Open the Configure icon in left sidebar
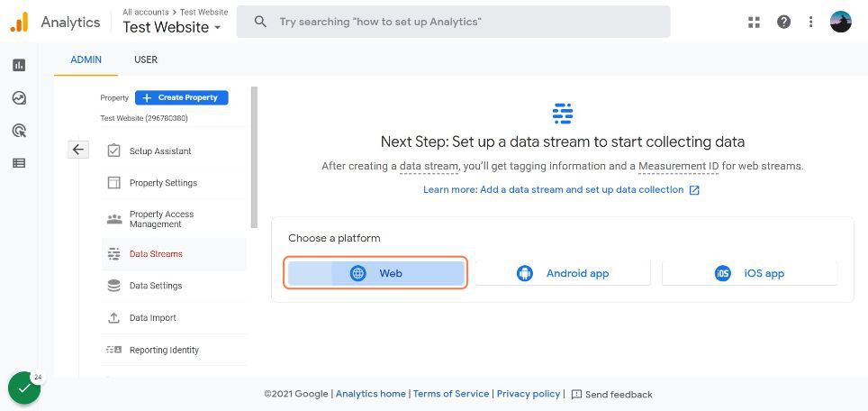 19,163
